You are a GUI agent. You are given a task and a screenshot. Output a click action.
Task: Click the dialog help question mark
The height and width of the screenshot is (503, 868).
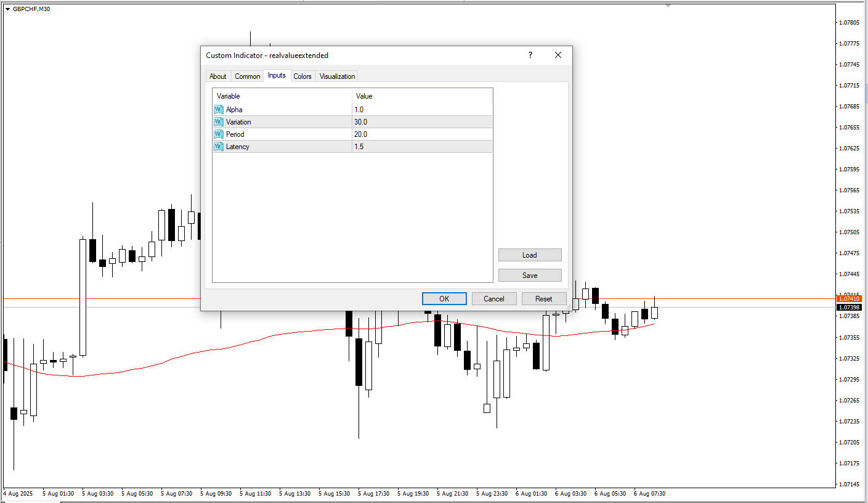[x=530, y=55]
